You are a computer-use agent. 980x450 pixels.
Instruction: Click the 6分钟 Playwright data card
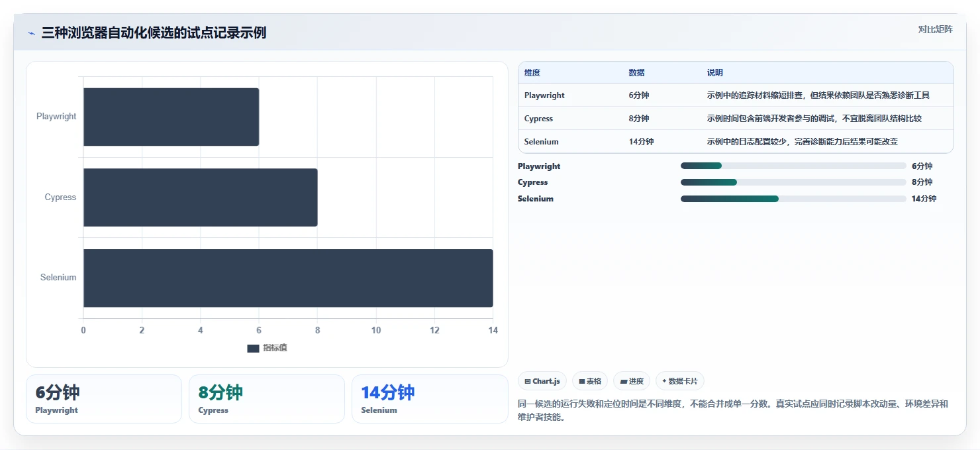tap(104, 399)
